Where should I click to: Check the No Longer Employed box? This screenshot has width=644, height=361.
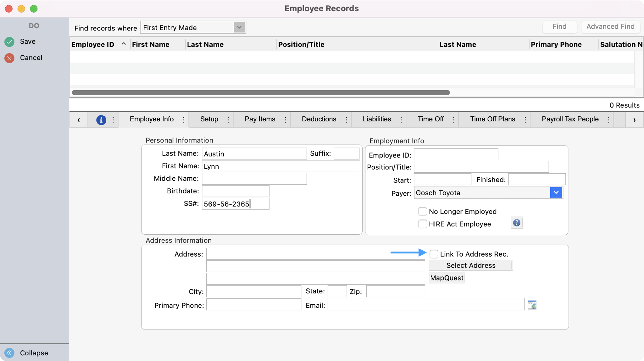[x=422, y=212]
